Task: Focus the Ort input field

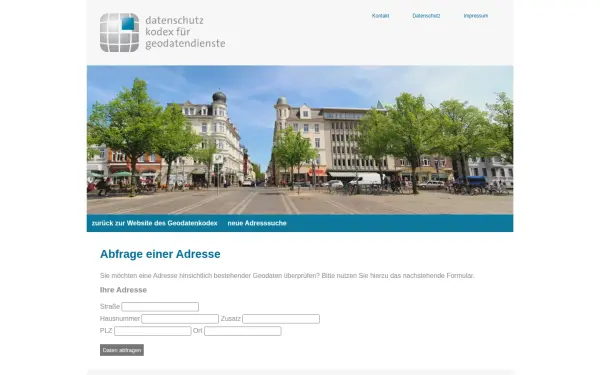Action: 243,331
